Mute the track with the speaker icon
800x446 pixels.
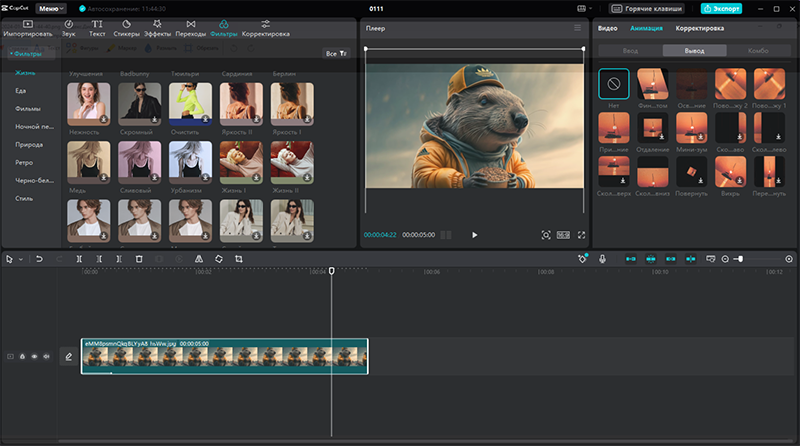point(46,356)
